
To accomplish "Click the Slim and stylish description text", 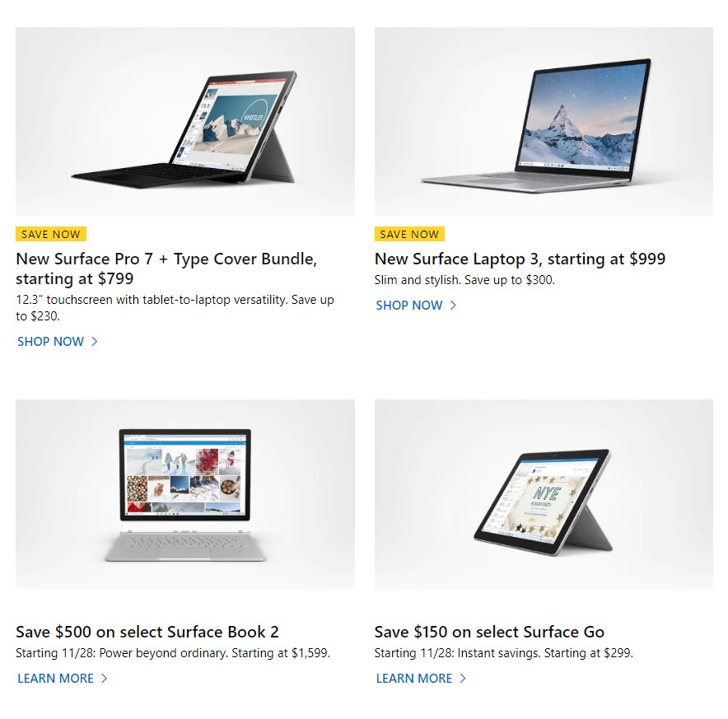I will tap(464, 280).
